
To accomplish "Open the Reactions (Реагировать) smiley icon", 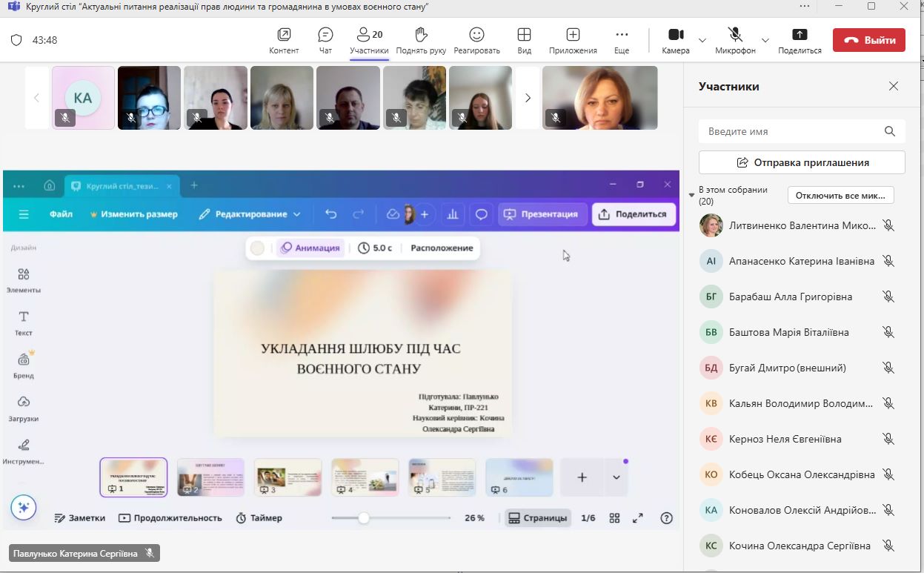I will pyautogui.click(x=476, y=36).
